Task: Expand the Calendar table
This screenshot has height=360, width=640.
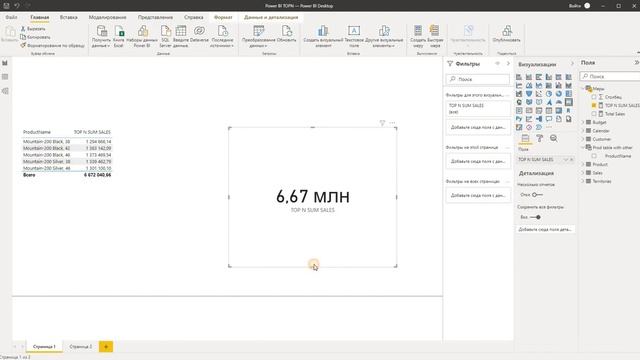Action: pos(583,131)
